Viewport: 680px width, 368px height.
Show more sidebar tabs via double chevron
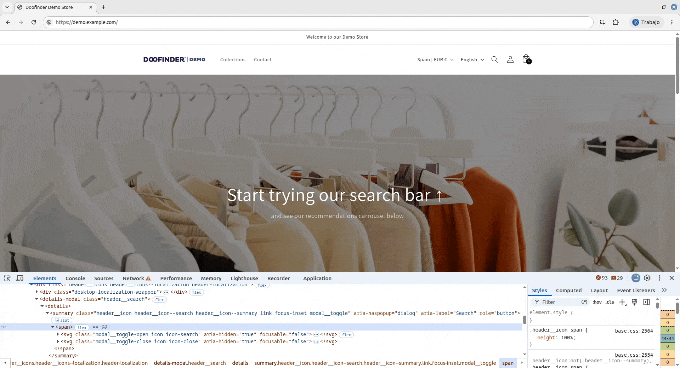coord(664,290)
